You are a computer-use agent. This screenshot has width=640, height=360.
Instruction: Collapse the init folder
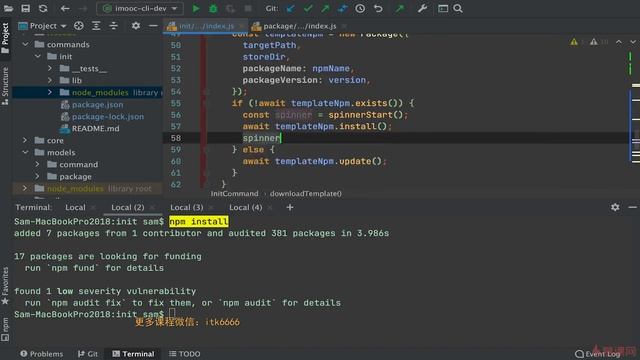point(38,56)
